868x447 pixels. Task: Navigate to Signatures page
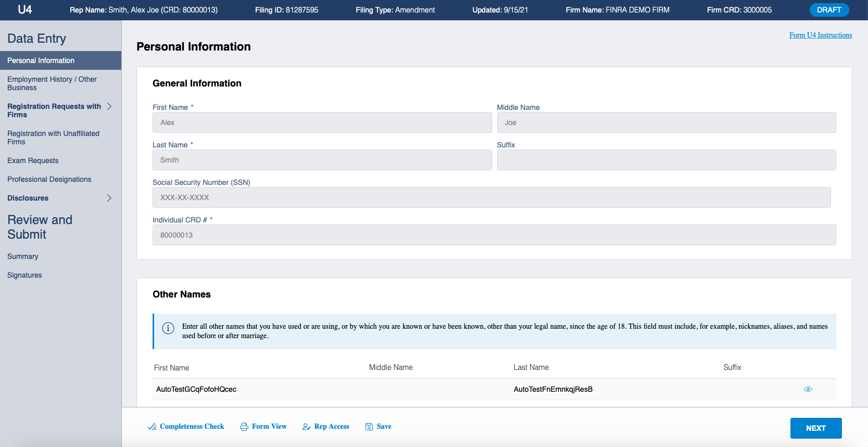[x=24, y=275]
